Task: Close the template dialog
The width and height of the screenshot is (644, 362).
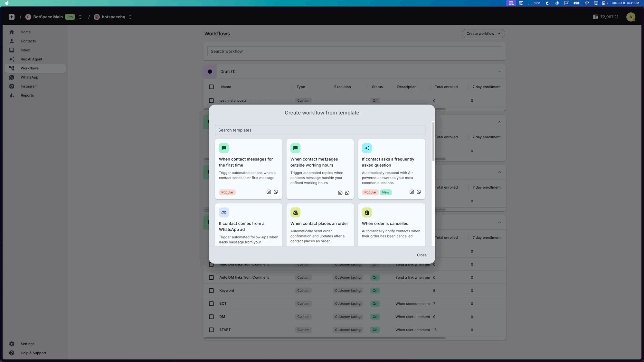Action: click(x=421, y=255)
